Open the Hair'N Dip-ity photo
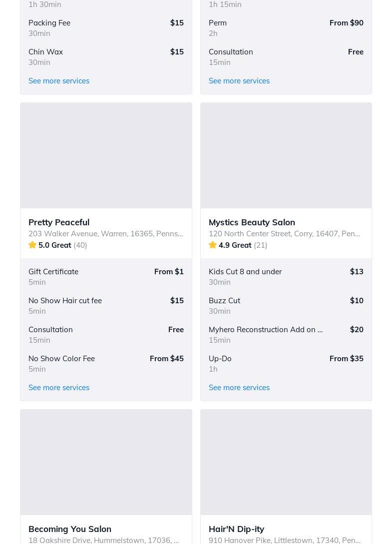The image size is (392, 544). point(286,462)
